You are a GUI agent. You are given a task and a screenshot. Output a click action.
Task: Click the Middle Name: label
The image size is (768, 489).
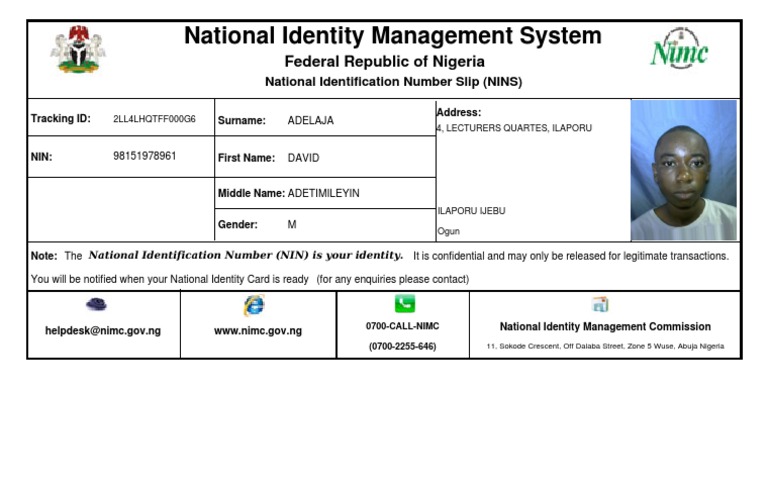251,193
